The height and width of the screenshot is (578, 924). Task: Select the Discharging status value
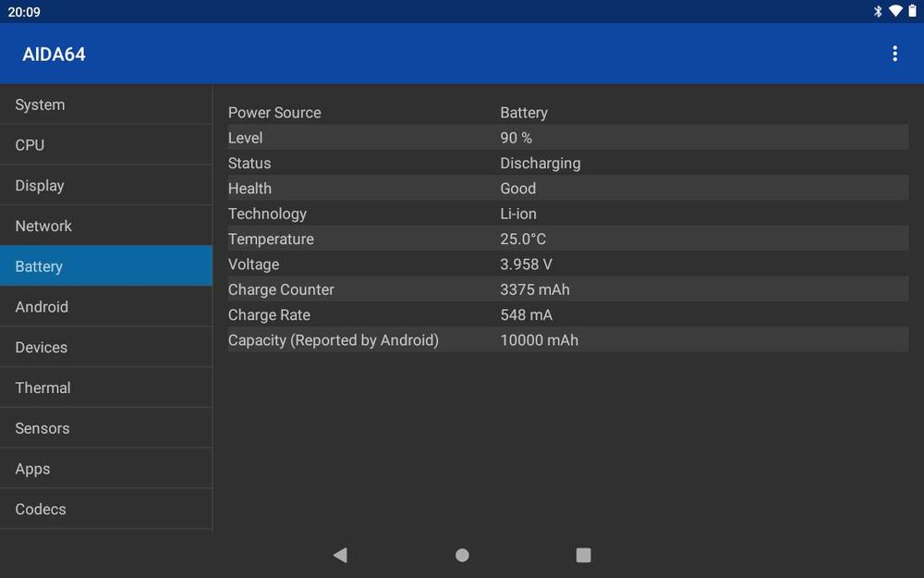click(x=541, y=164)
